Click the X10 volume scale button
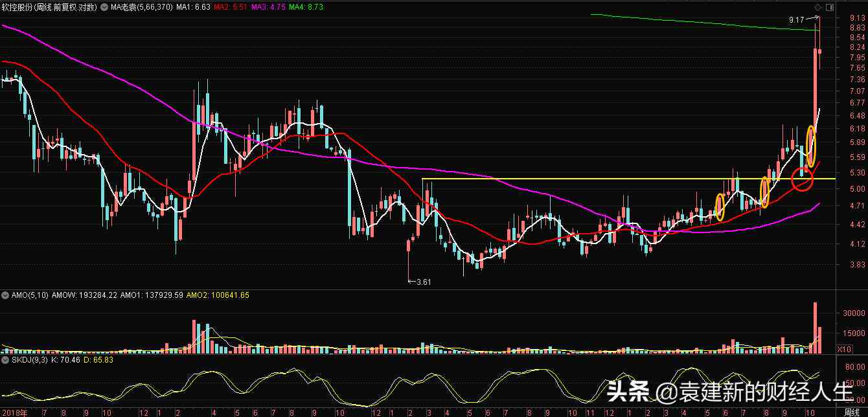 pos(844,349)
